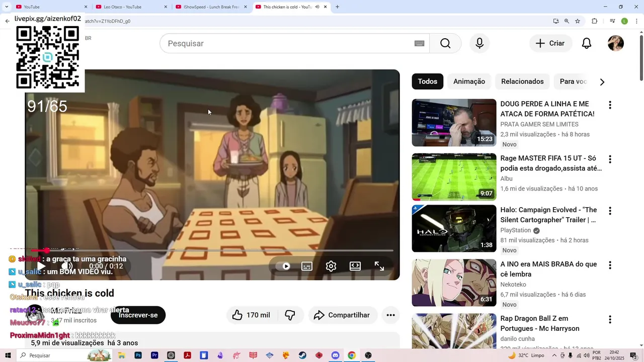
Task: Open the Chrome three-dot menu
Action: coord(636,21)
